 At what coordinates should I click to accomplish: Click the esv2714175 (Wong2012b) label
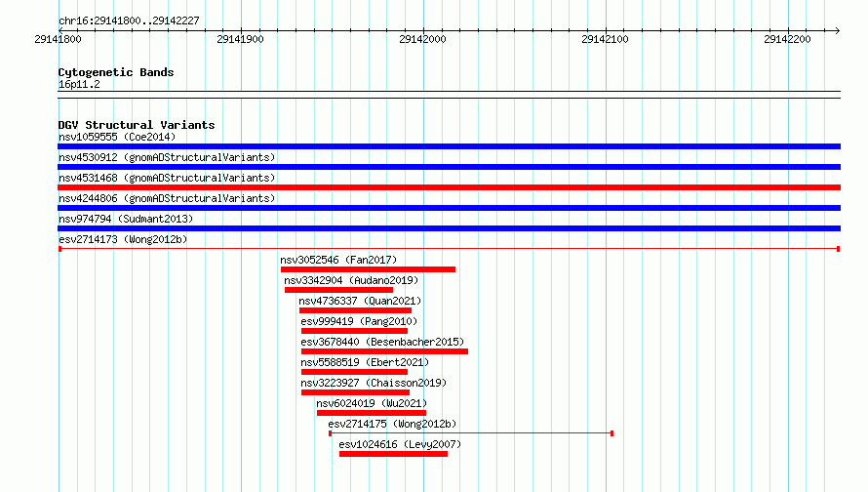coord(392,424)
